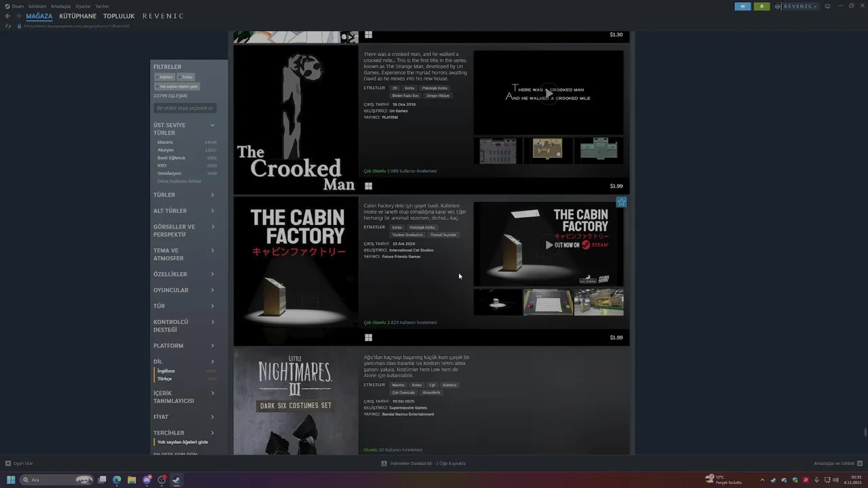The height and width of the screenshot is (488, 868).
Task: Click the tag search field in filters
Action: pyautogui.click(x=185, y=108)
